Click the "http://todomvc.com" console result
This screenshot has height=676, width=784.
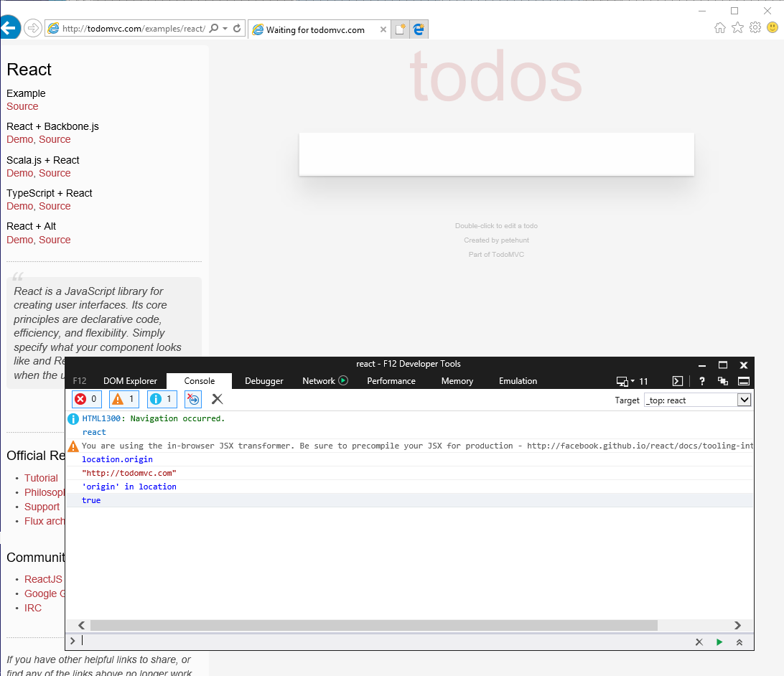[x=129, y=473]
